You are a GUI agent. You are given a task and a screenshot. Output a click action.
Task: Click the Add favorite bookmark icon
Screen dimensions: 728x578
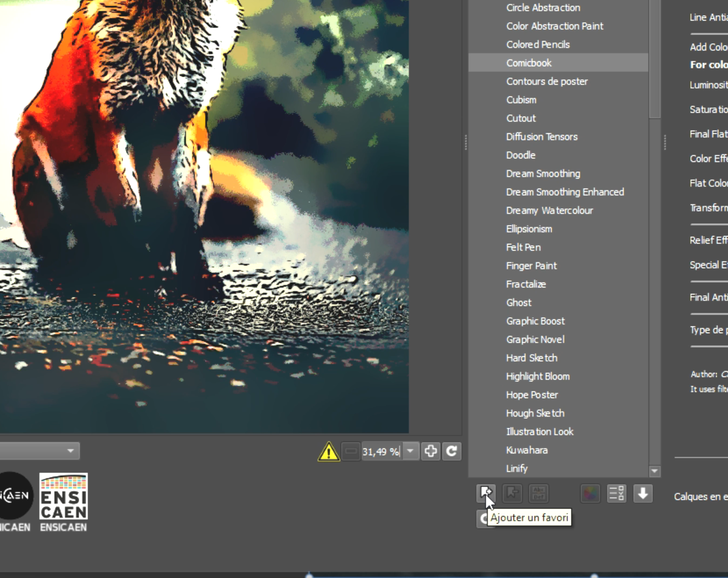486,493
